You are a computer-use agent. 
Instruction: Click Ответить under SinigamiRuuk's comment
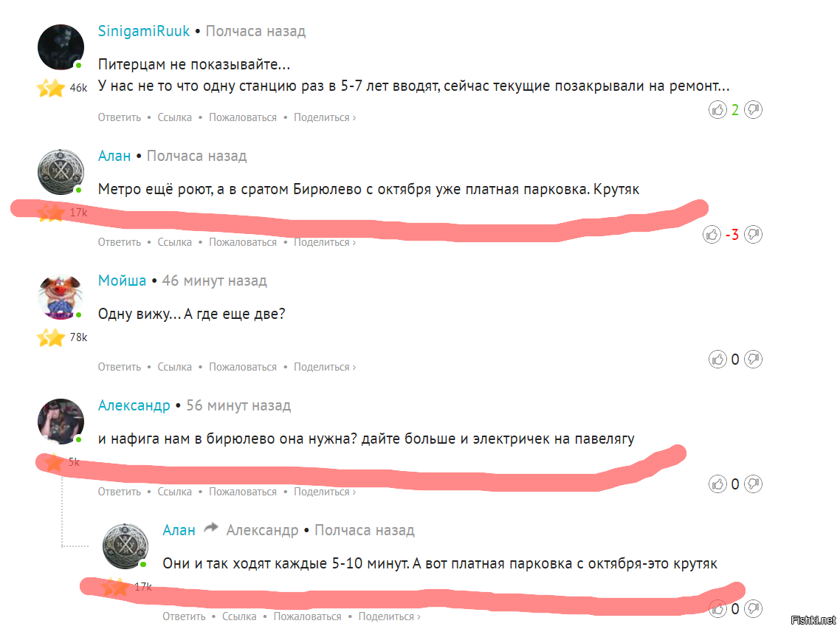[x=120, y=117]
